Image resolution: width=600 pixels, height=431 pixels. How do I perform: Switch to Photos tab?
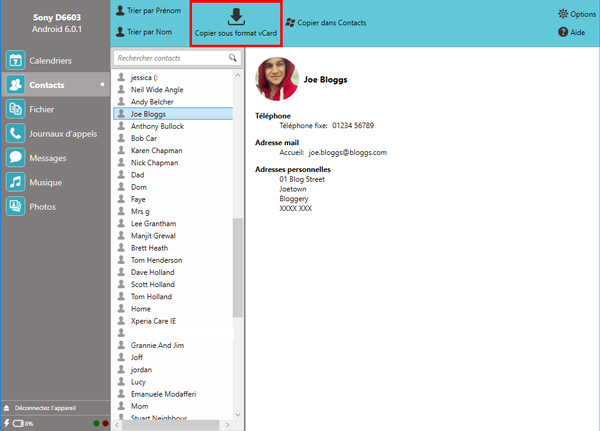tap(55, 206)
